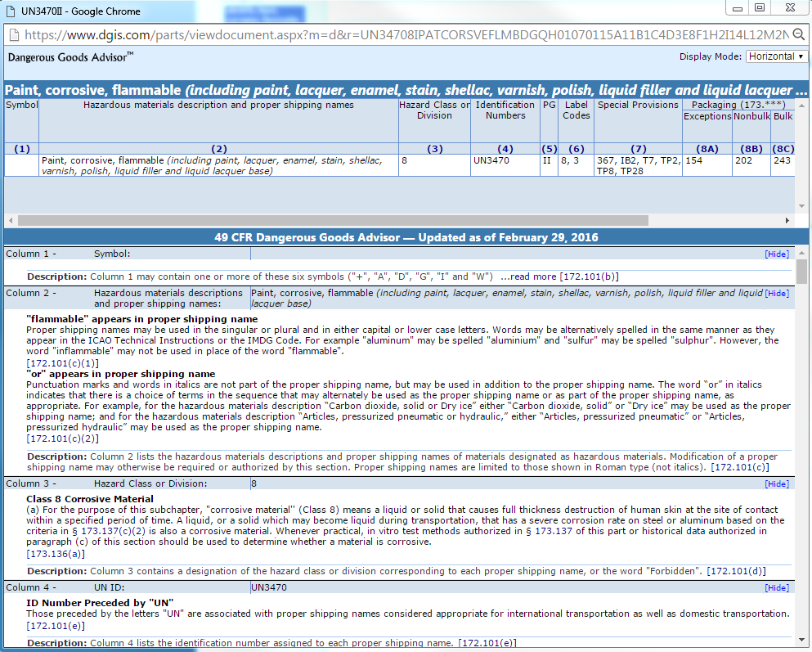
Task: Hide the Column 1 Symbol section
Action: (776, 254)
